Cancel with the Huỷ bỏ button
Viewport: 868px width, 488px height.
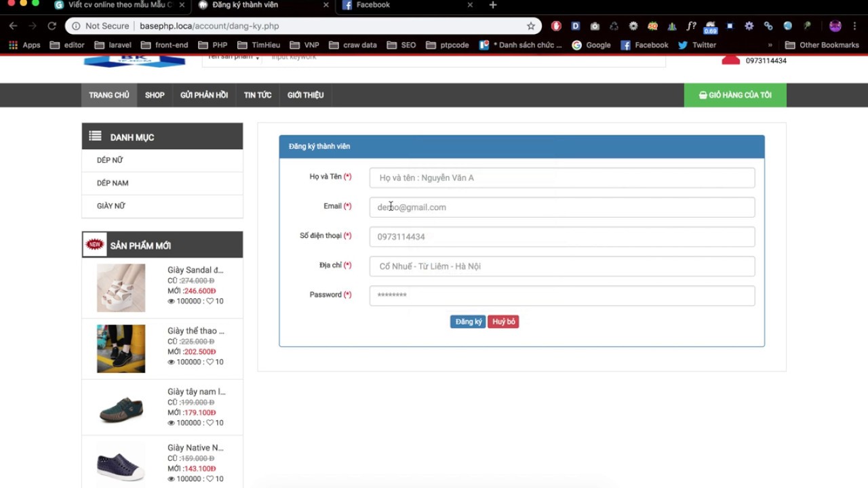pos(503,321)
